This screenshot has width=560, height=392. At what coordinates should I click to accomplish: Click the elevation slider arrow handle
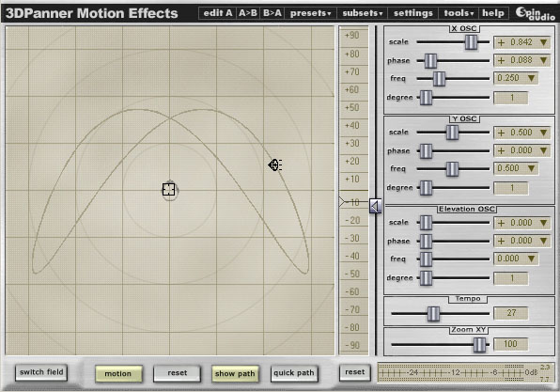click(x=375, y=206)
